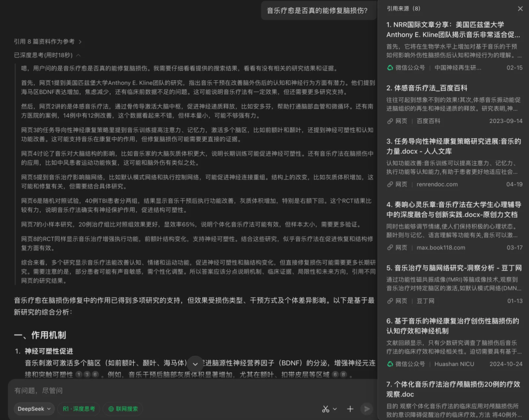Close the 引用来源 citations panel
This screenshot has width=529, height=420.
tap(521, 8)
